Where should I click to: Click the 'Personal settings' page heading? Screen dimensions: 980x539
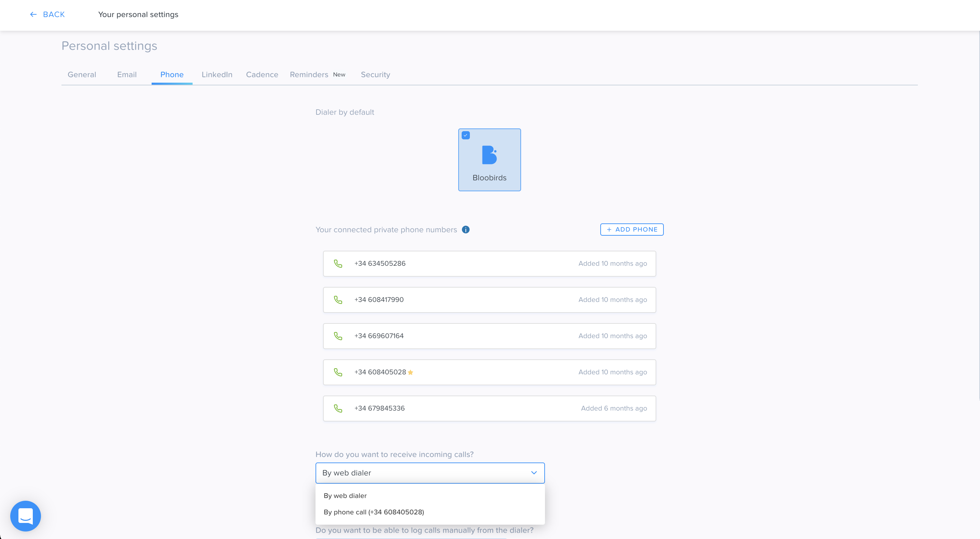109,46
